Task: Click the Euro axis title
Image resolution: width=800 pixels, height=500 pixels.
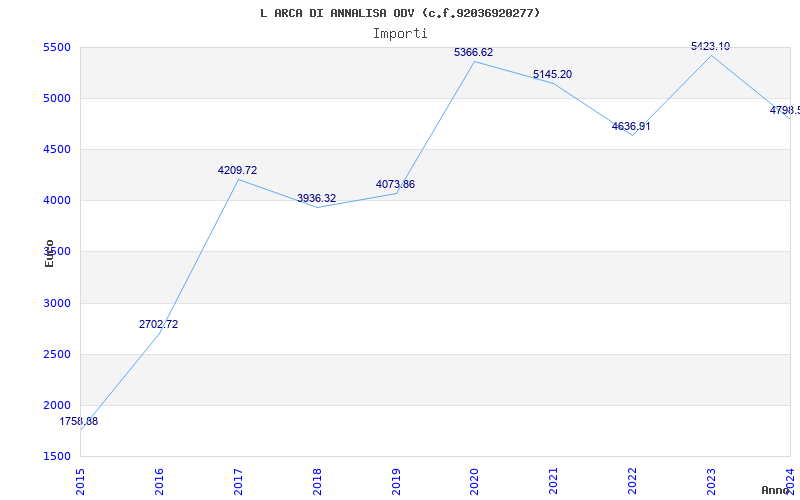Action: coord(49,253)
